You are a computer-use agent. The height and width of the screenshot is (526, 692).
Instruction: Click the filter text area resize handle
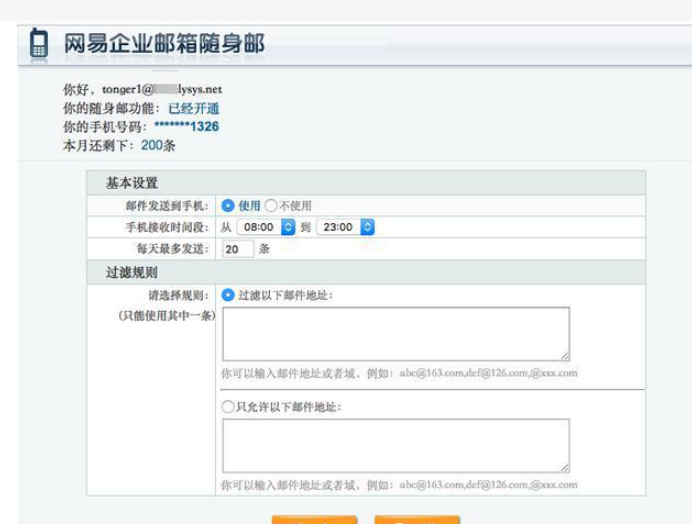point(565,356)
